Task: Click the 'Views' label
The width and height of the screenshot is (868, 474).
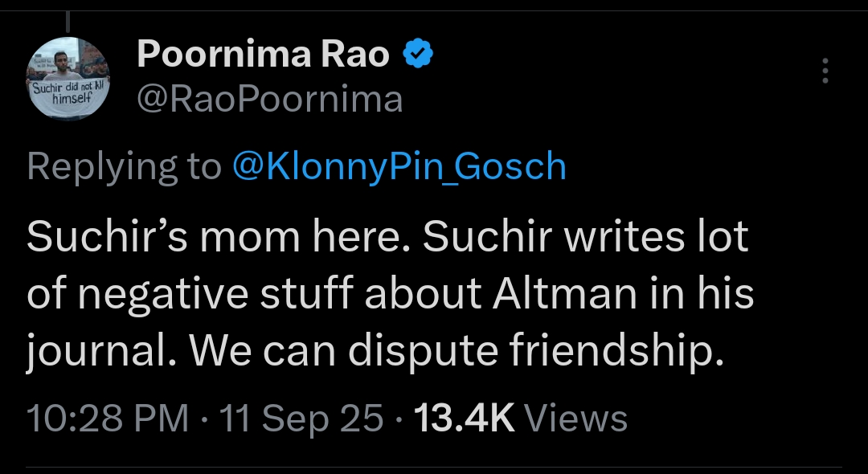Action: pyautogui.click(x=575, y=419)
